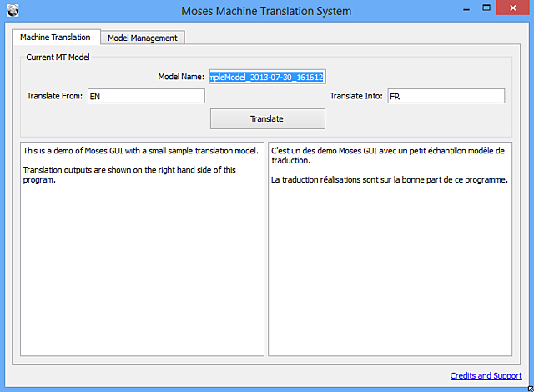Click the 'Moses Machine Translation System' window title
The width and height of the screenshot is (534, 392).
click(266, 11)
